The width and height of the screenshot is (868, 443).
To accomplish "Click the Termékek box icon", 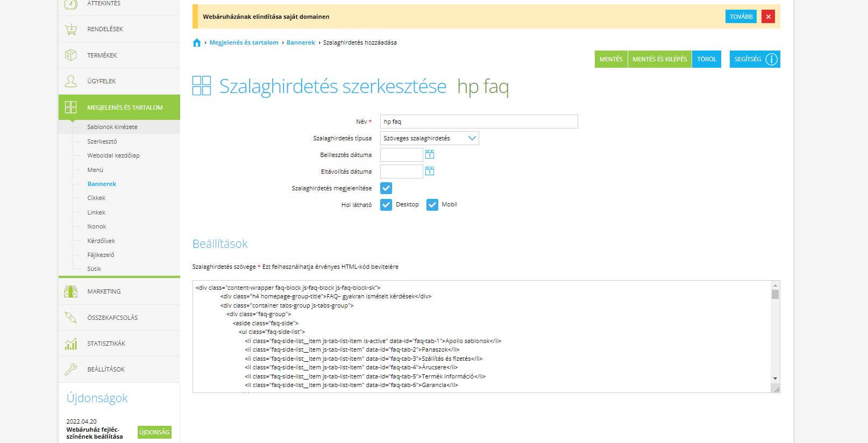I will click(70, 55).
